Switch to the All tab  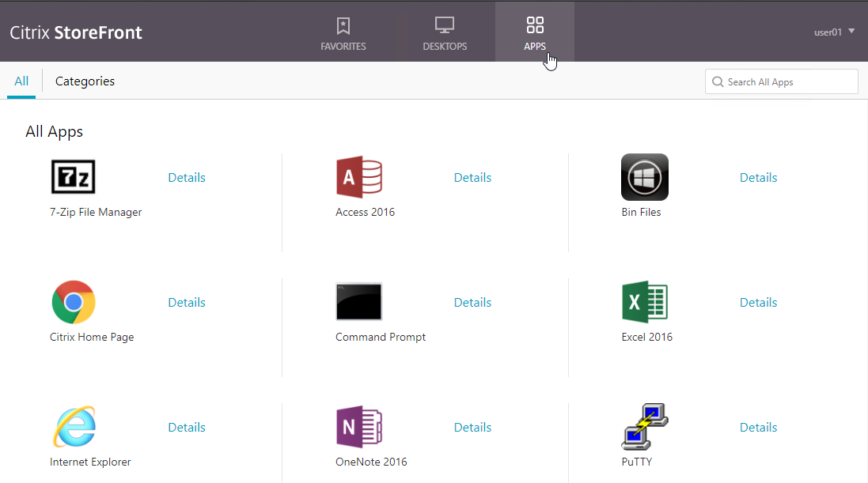21,81
